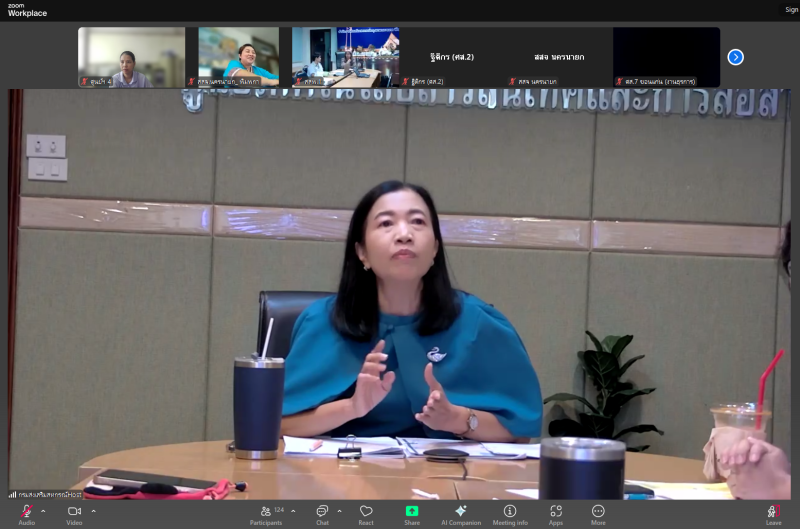Click the สสจ นครนายก participant tile
Screen dimensions: 800x529
pos(559,57)
